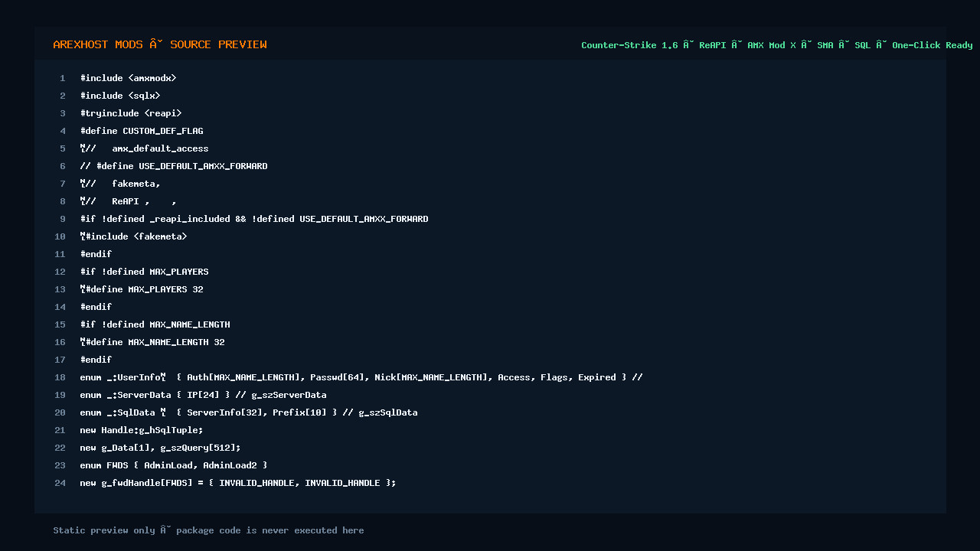
Task: Select the "// ReAPI ," comment line
Action: point(128,201)
